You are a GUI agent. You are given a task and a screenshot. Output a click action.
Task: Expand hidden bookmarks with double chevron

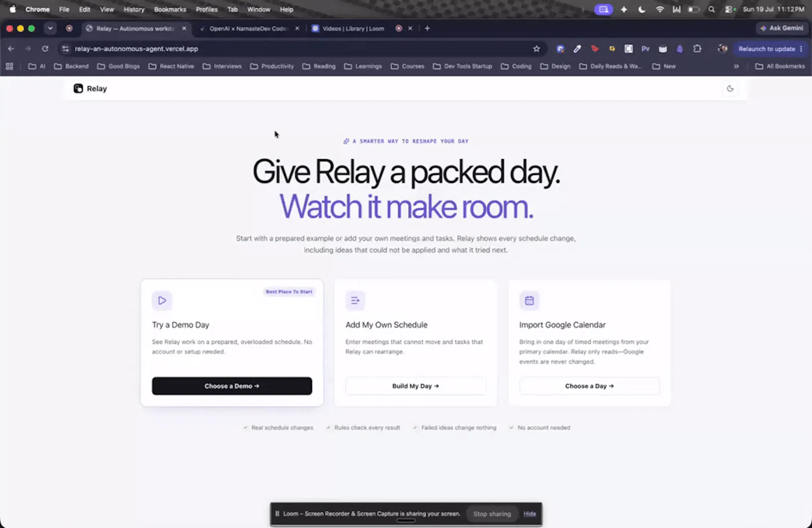point(736,66)
